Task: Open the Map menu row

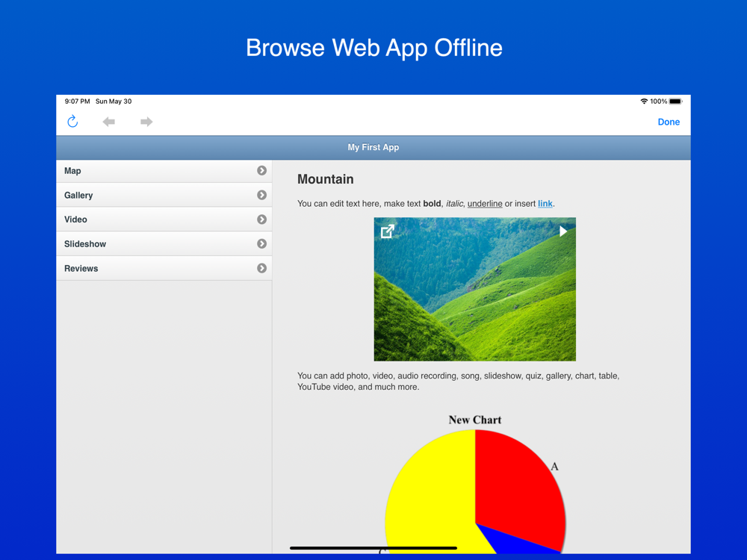Action: tap(164, 171)
